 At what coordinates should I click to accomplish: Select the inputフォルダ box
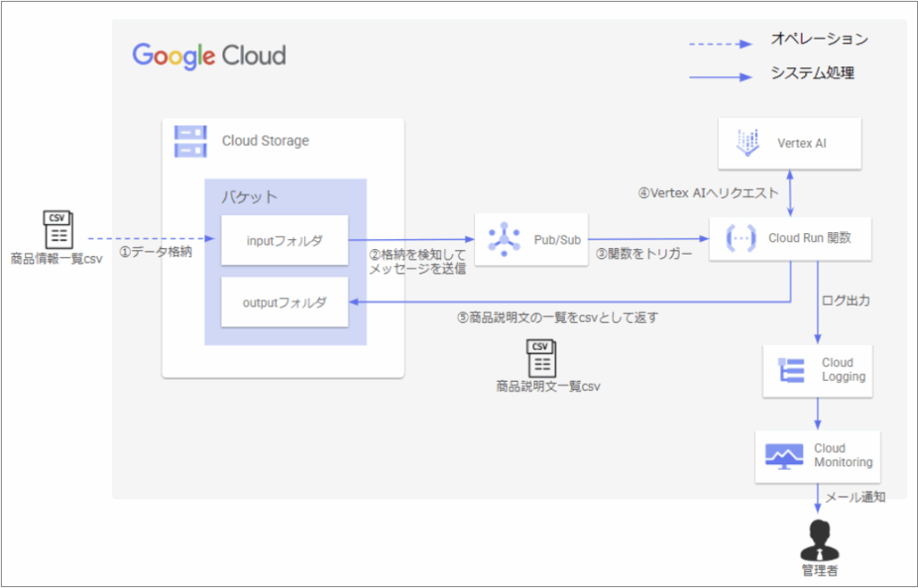[x=284, y=240]
